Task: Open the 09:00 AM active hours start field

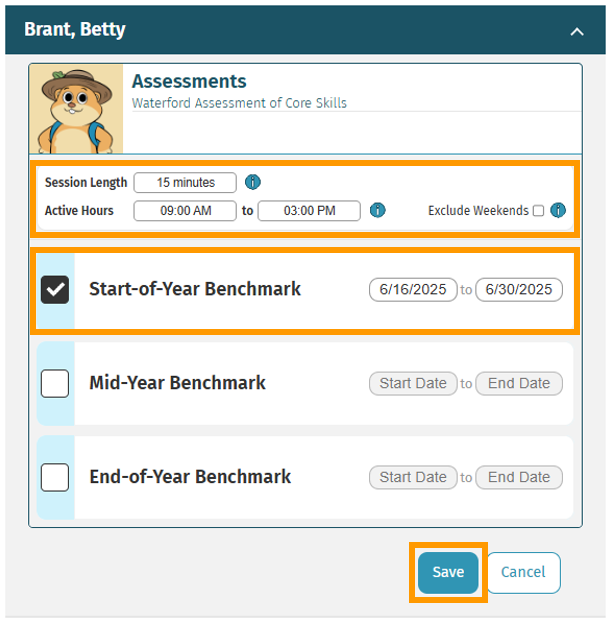Action: pos(185,210)
